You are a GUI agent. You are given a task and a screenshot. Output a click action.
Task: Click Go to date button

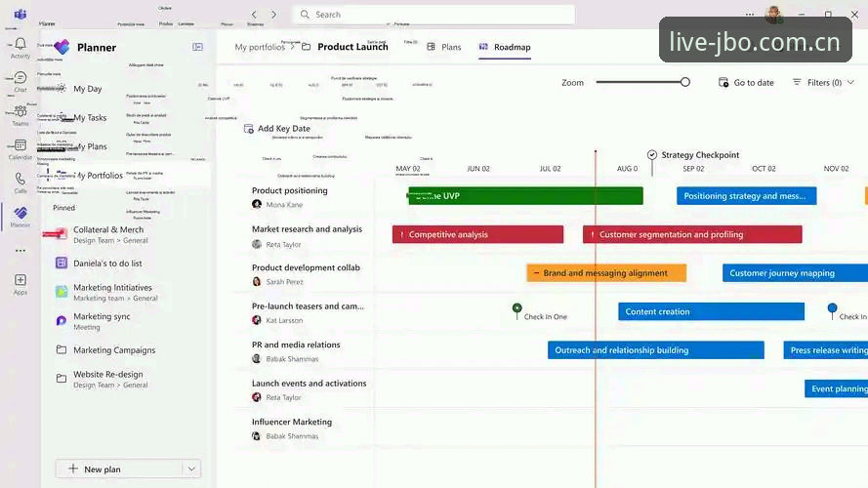click(x=746, y=82)
